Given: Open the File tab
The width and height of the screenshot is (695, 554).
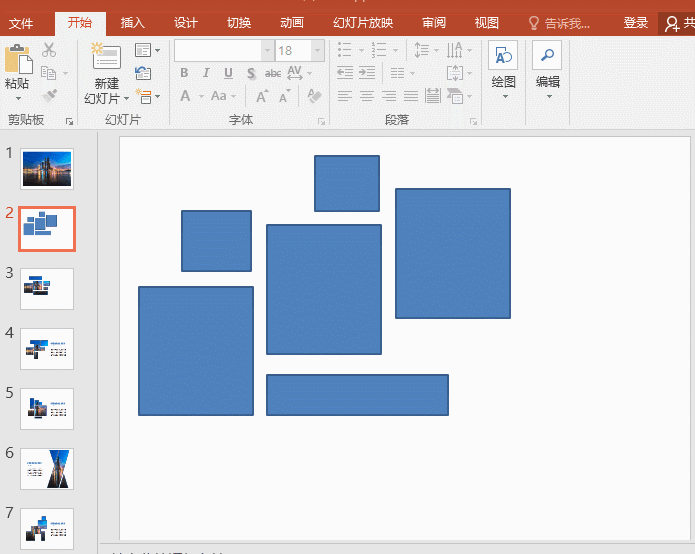Looking at the screenshot, I should (21, 23).
